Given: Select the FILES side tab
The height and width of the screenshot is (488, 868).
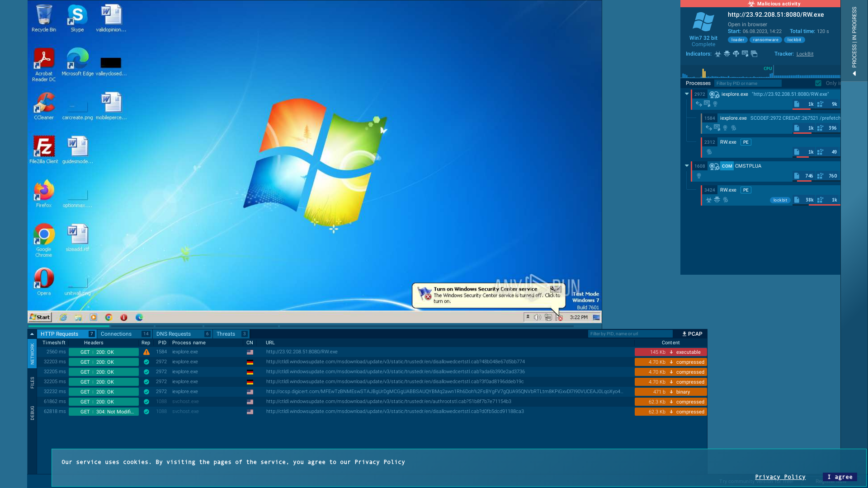Looking at the screenshot, I should click(x=32, y=382).
